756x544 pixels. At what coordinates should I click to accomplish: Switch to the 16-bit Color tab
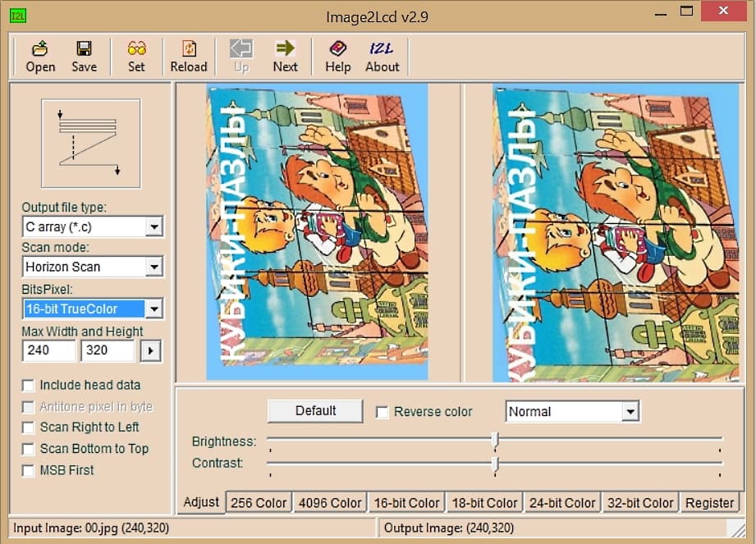pos(406,503)
